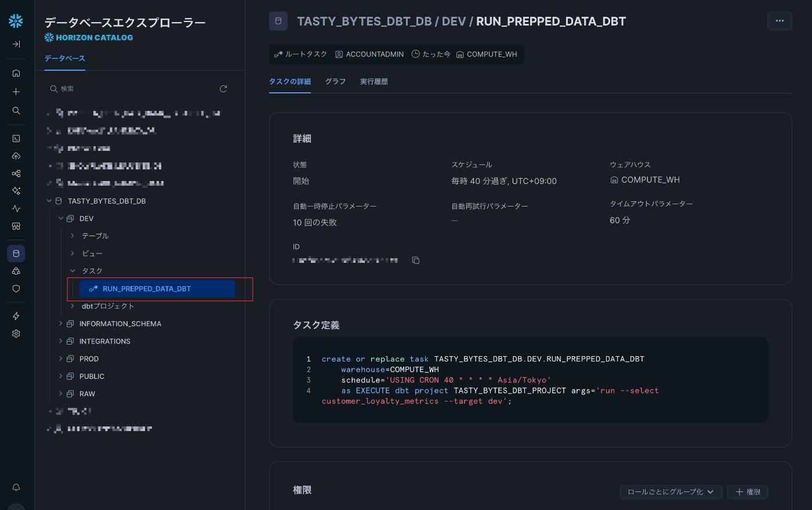This screenshot has height=510, width=812.
Task: Open the Admin settings gear icon
Action: tap(16, 334)
